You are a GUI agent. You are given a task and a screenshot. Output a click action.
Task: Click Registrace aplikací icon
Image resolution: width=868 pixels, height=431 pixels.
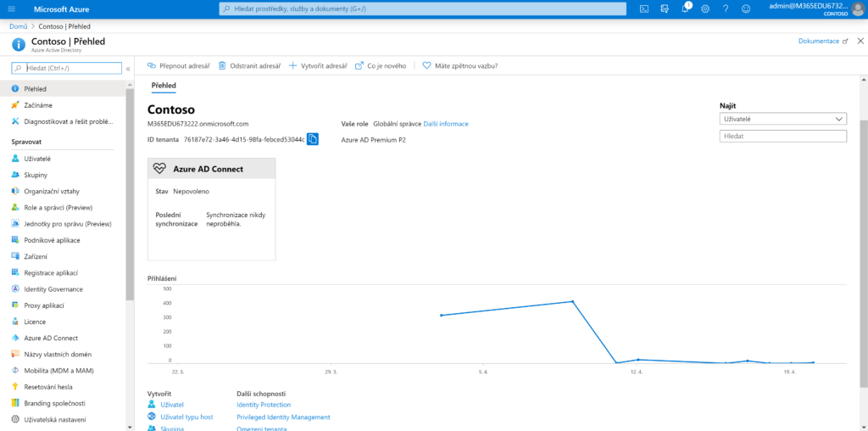click(x=15, y=272)
